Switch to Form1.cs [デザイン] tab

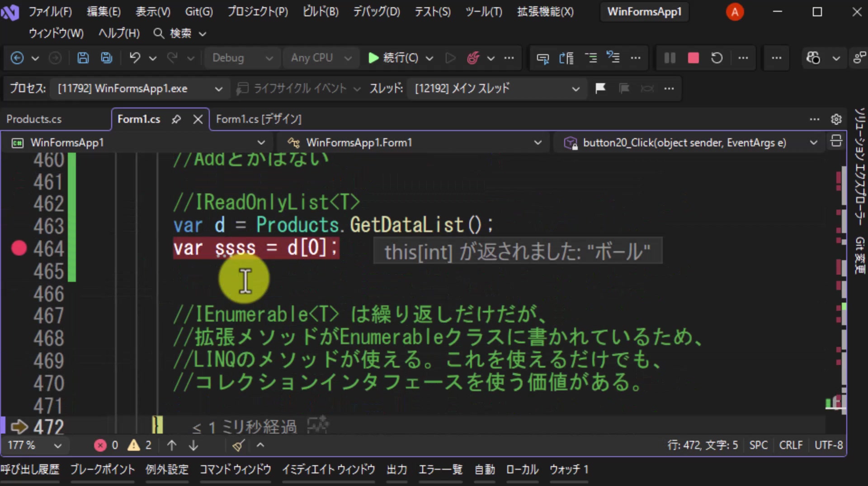[259, 119]
